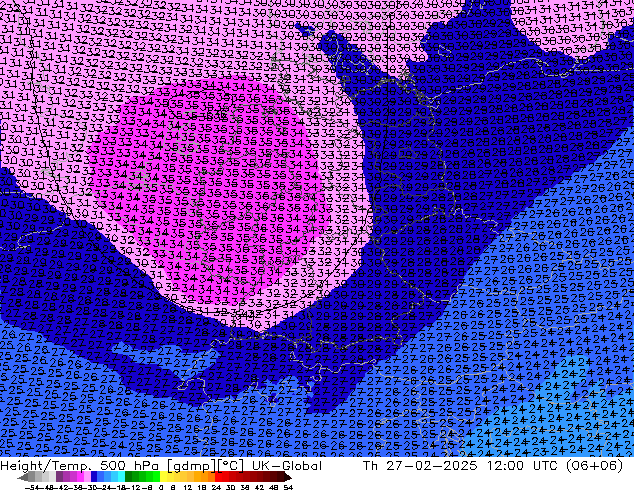Click the bright red legend swatch near 24
This screenshot has width=634, height=490.
[x=219, y=477]
